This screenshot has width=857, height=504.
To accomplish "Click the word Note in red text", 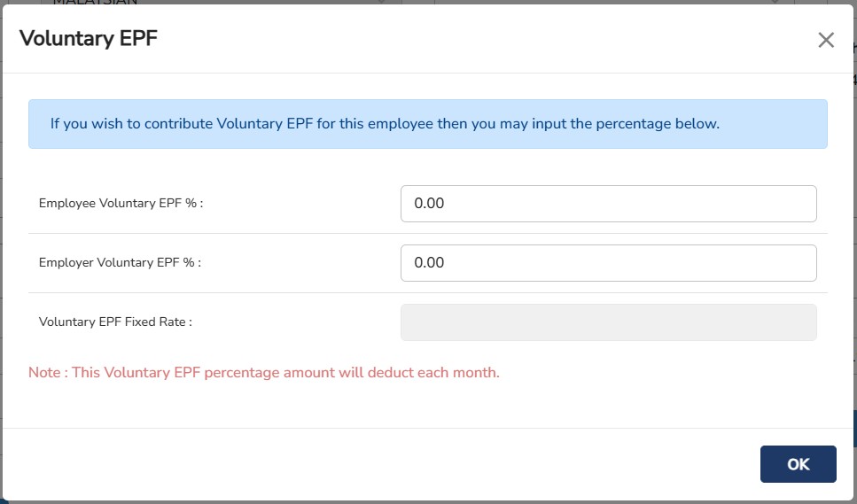I will 43,373.
